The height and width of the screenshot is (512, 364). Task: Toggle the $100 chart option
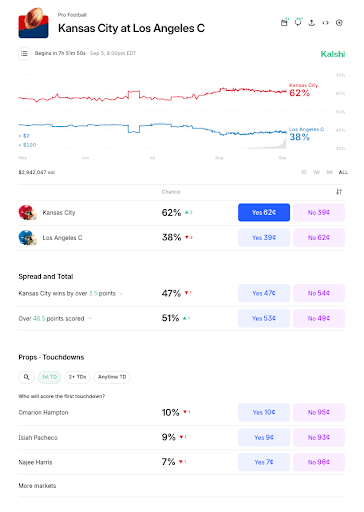point(27,145)
